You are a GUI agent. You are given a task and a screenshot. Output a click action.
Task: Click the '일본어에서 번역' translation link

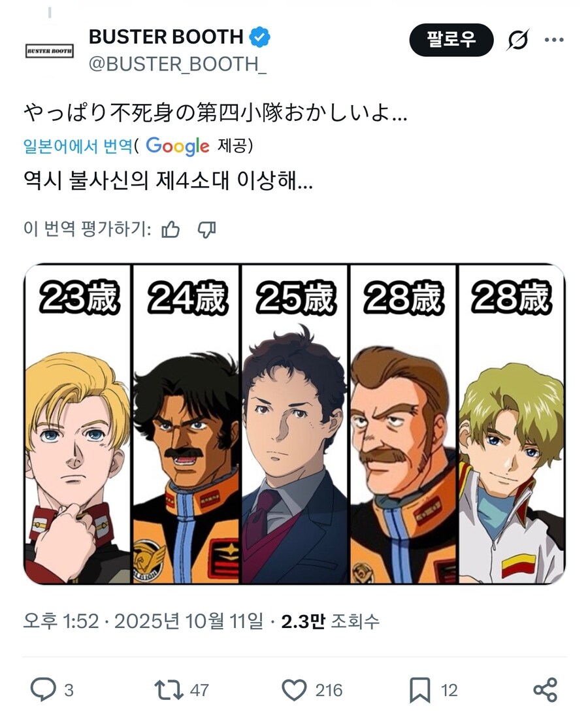click(78, 146)
